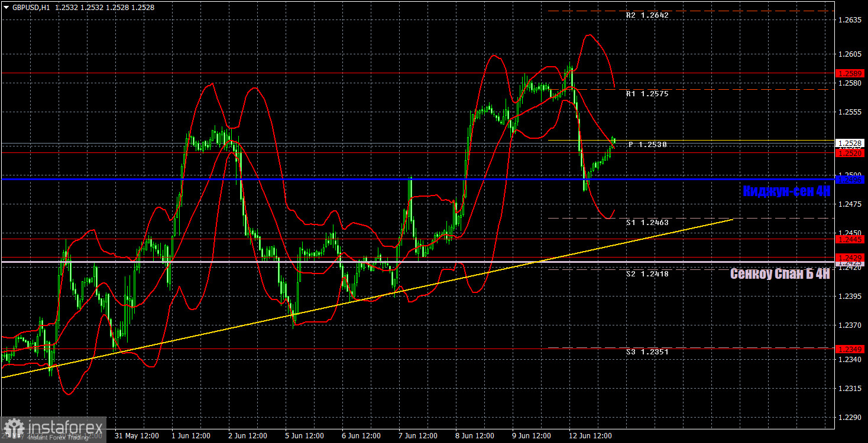Select the 1.2395 price axis value

850,296
